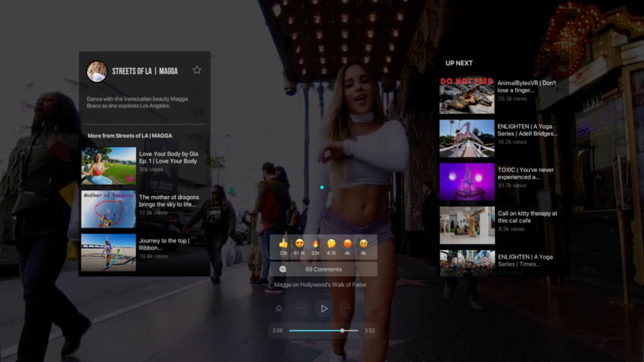Open the 69 Comments section
Image resolution: width=644 pixels, height=362 pixels.
[x=323, y=269]
